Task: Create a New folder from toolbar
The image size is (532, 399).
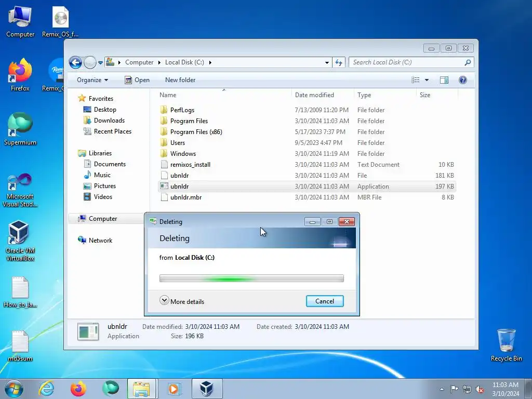Action: coord(180,80)
